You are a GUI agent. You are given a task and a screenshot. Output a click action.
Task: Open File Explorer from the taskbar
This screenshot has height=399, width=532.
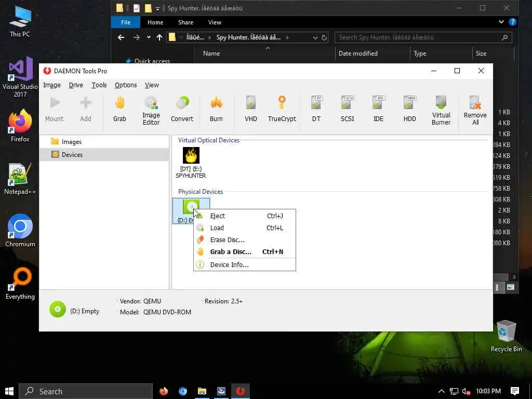(202, 391)
